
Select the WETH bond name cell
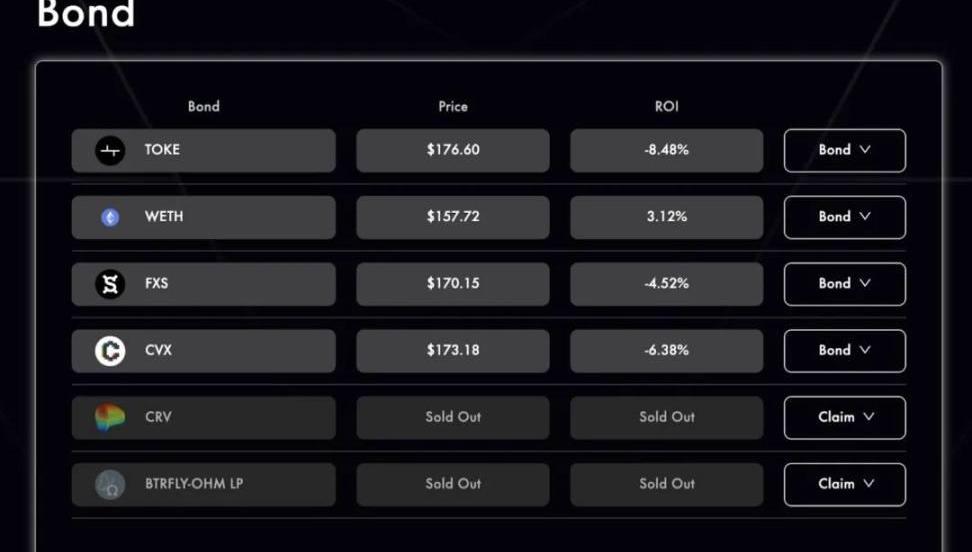click(203, 218)
